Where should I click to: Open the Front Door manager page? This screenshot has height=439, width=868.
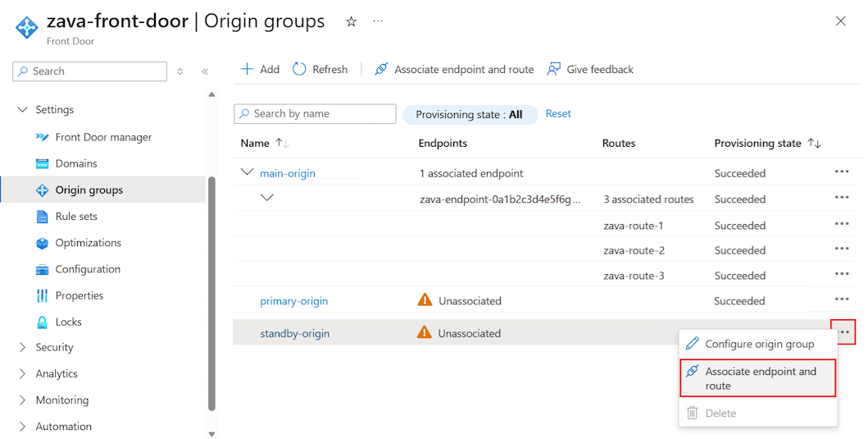103,137
